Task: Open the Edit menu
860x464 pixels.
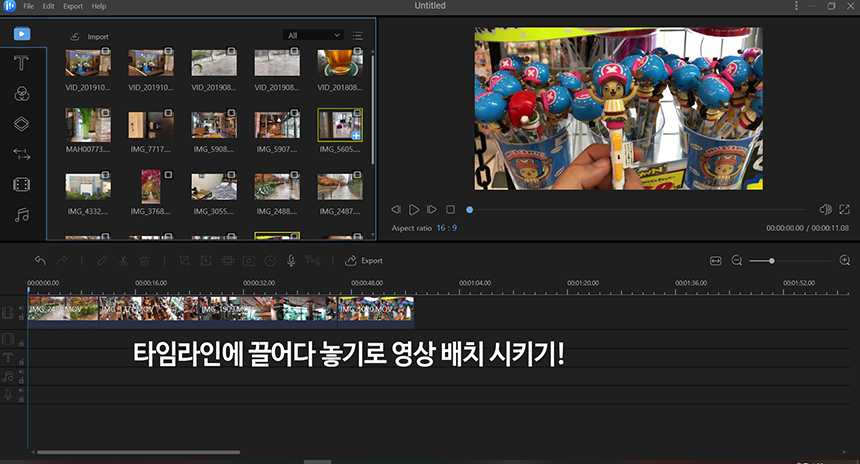Action: (48, 6)
